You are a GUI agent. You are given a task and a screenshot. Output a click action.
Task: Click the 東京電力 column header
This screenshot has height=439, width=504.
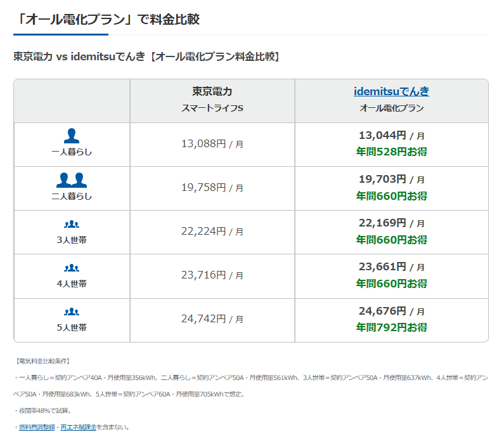click(x=212, y=91)
